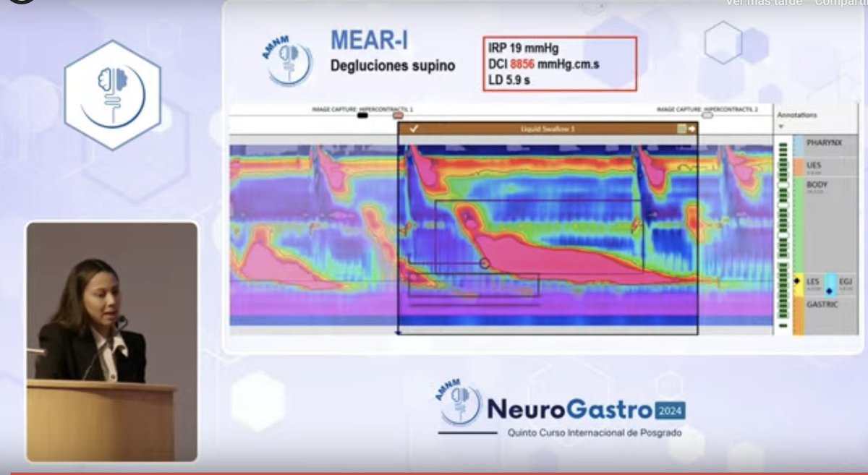Click the Image Capture Hipercontractil 1 label
Image resolution: width=868 pixels, height=475 pixels.
point(362,108)
